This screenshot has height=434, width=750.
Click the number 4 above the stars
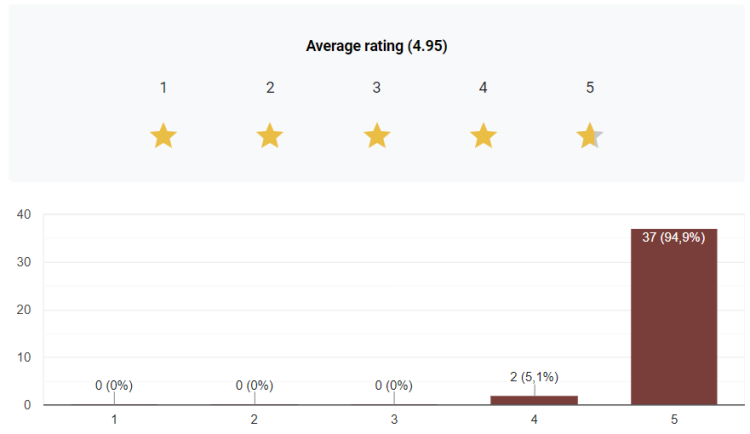pos(483,87)
